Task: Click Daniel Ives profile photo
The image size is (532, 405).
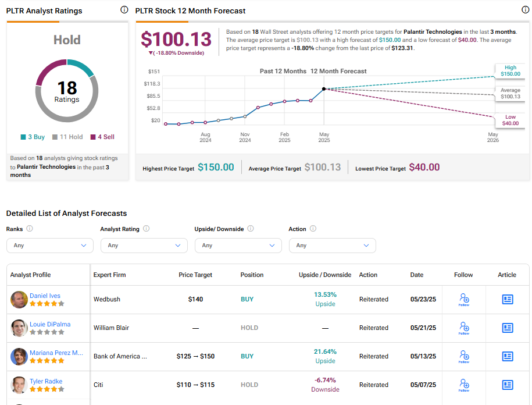Action: [x=19, y=300]
